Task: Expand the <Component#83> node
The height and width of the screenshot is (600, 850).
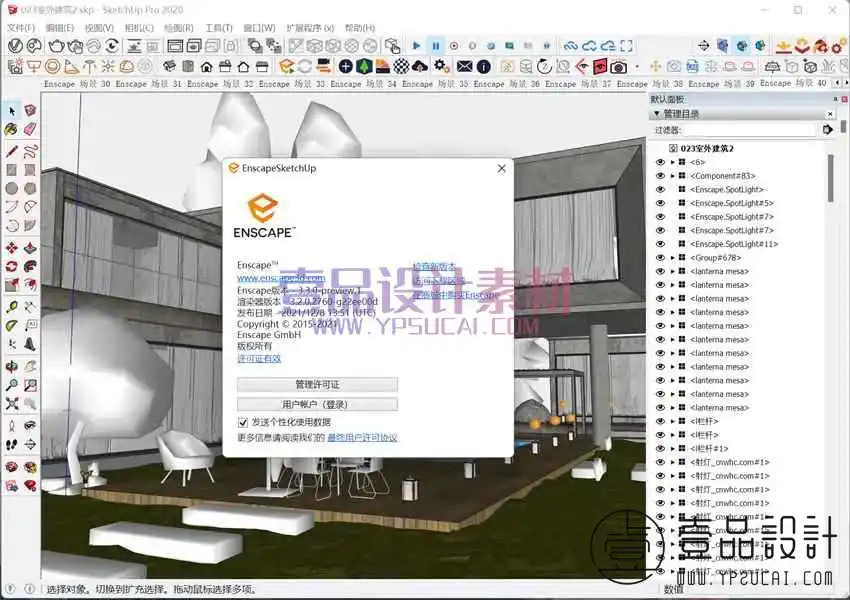Action: click(x=673, y=176)
